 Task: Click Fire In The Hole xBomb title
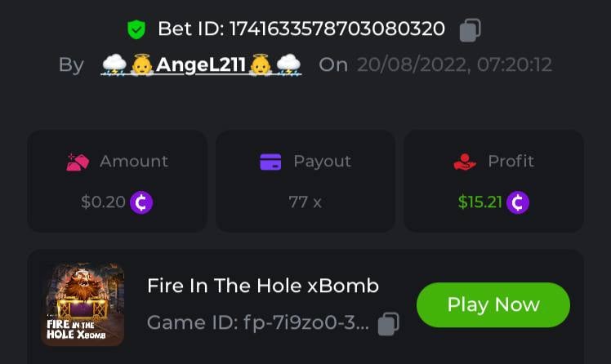click(x=263, y=286)
